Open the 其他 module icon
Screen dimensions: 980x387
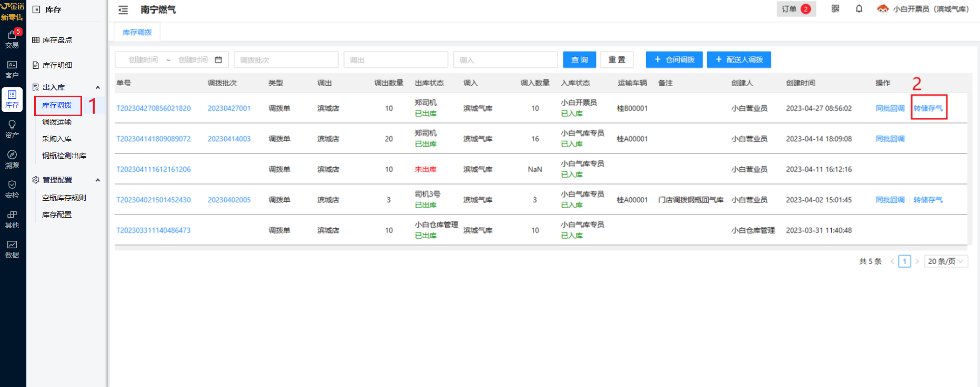pyautogui.click(x=12, y=219)
